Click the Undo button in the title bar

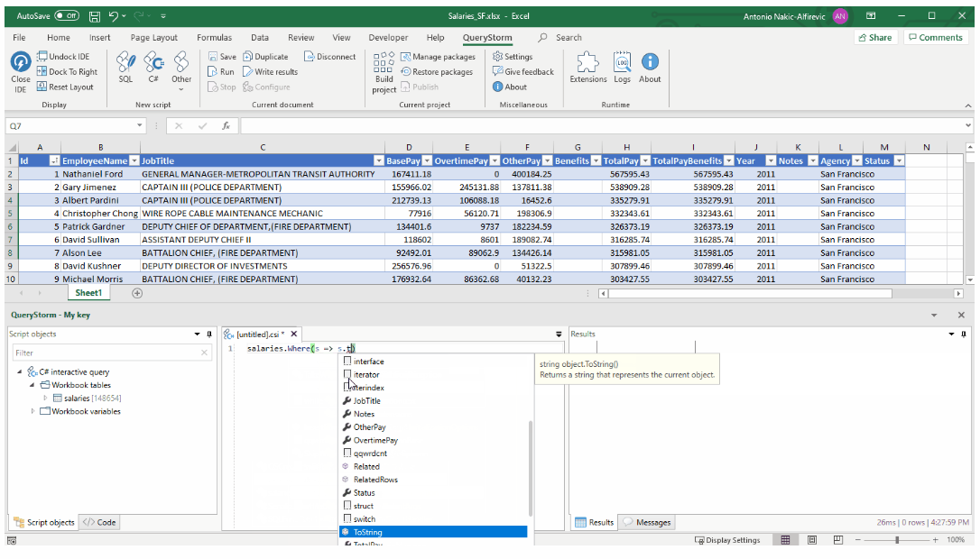[113, 16]
